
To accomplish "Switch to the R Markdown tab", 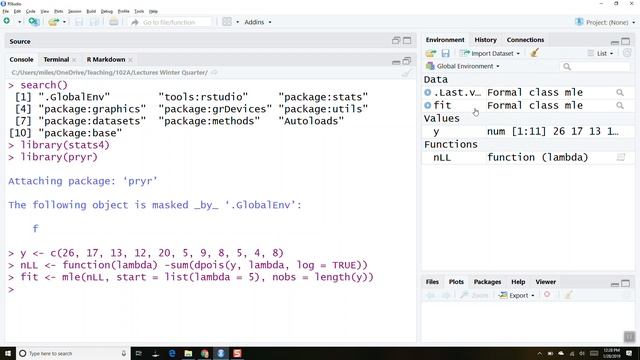I will (x=106, y=60).
